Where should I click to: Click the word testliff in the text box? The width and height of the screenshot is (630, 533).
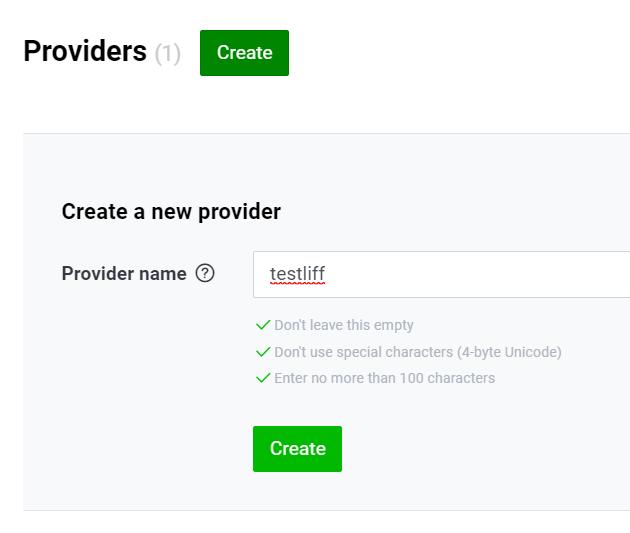pyautogui.click(x=297, y=274)
